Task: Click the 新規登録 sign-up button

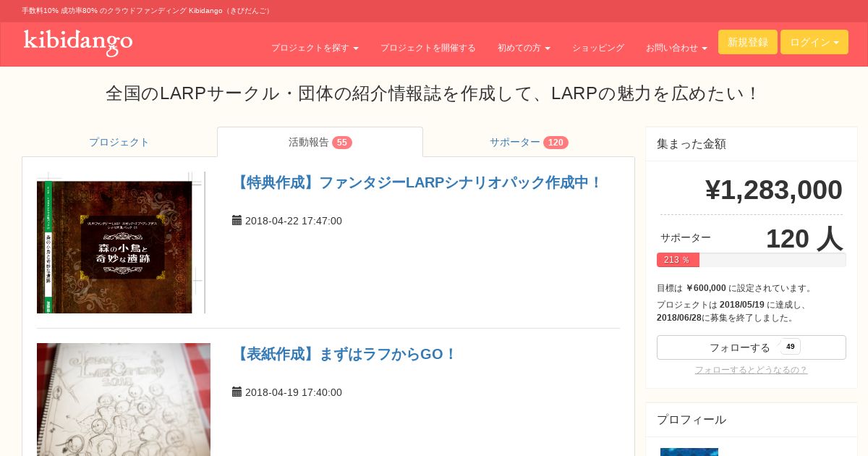Action: pyautogui.click(x=748, y=42)
